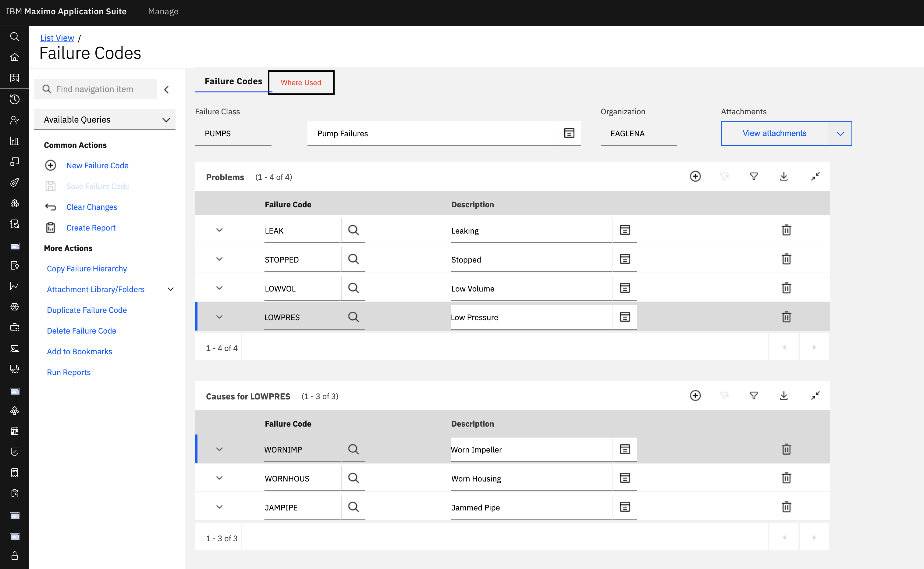Expand details of LOWVOL row
Screen dimensions: 924x569
219,288
